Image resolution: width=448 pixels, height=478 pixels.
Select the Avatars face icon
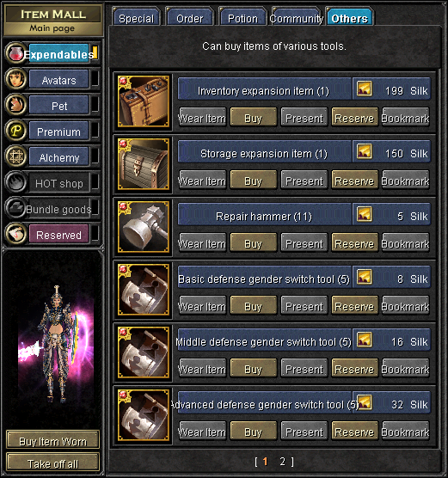point(15,79)
